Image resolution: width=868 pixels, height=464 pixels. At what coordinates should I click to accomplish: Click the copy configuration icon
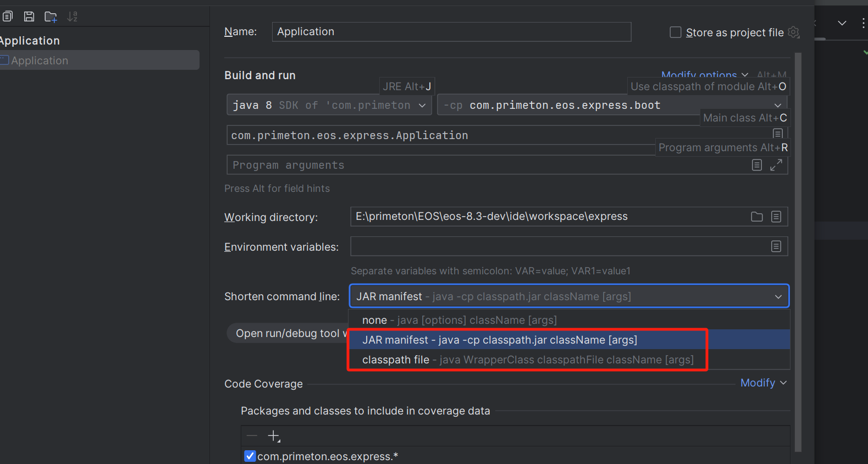click(7, 16)
